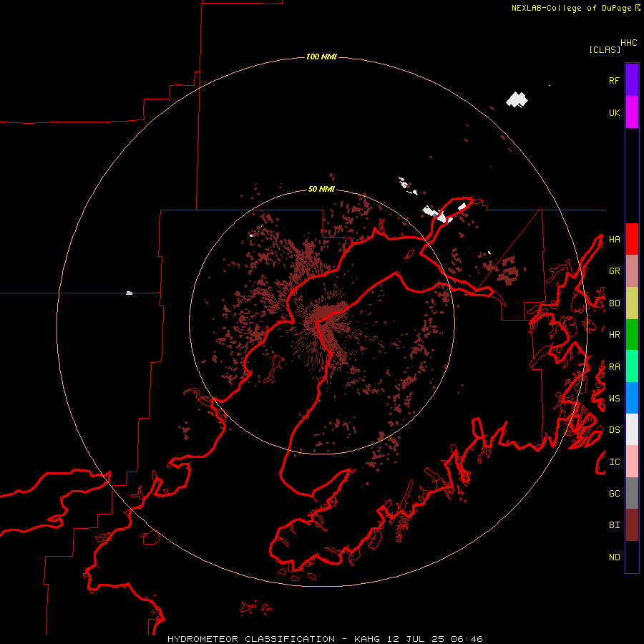Image resolution: width=644 pixels, height=644 pixels.
Task: Click the IC light-pink legend swatch
Action: coord(632,462)
